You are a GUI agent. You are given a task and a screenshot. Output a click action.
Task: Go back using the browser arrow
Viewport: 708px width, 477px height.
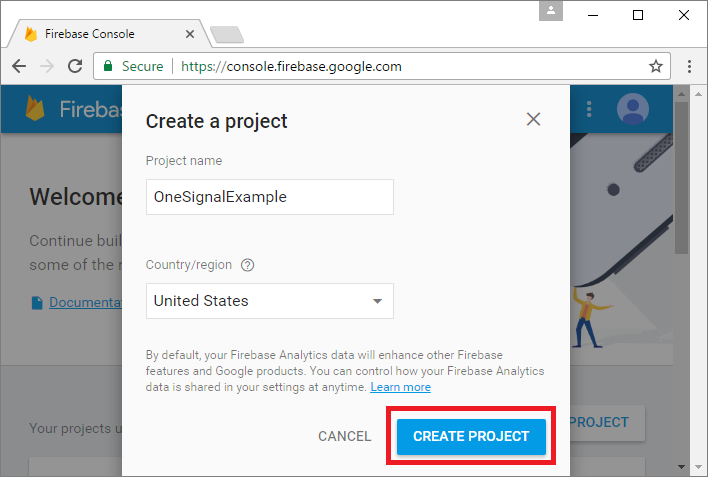click(x=19, y=66)
